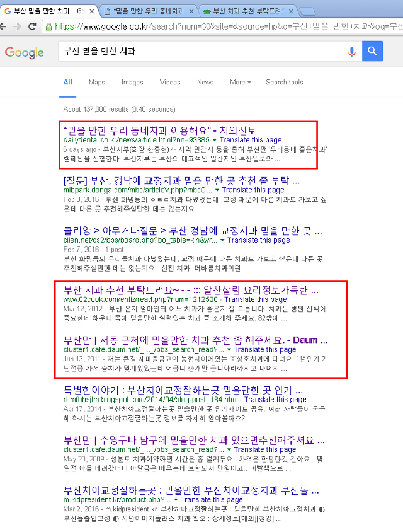The image size is (403, 532).
Task: Open '특별한이야기 : 부산치아교정잘하는곳' blogspot result
Action: click(183, 391)
